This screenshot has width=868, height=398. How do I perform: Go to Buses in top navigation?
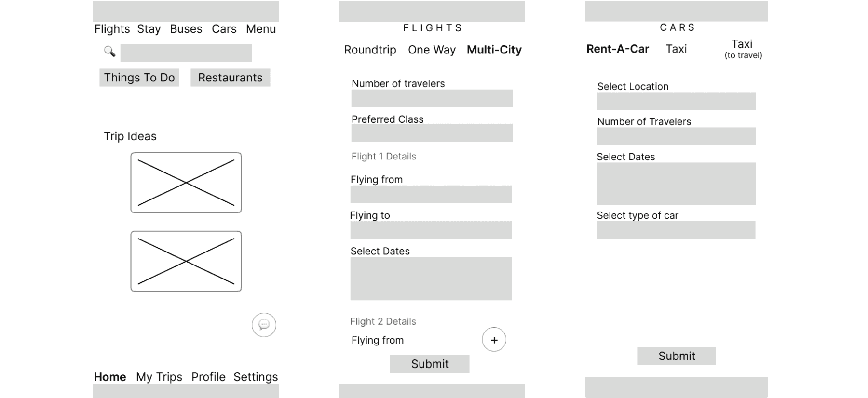(x=186, y=29)
